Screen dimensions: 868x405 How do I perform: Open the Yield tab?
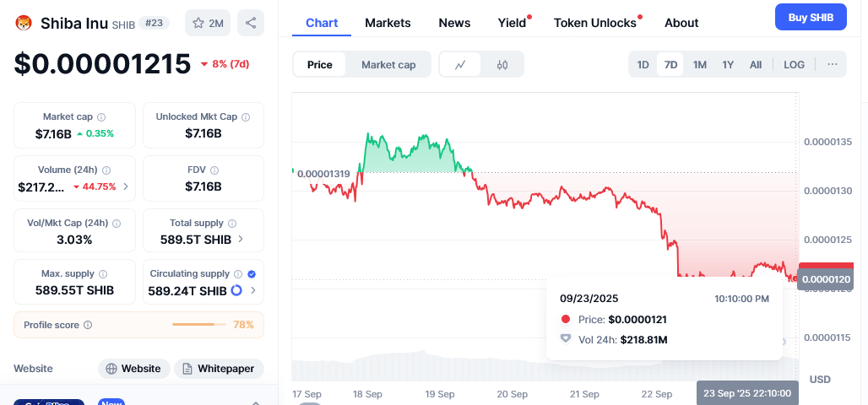pyautogui.click(x=512, y=23)
